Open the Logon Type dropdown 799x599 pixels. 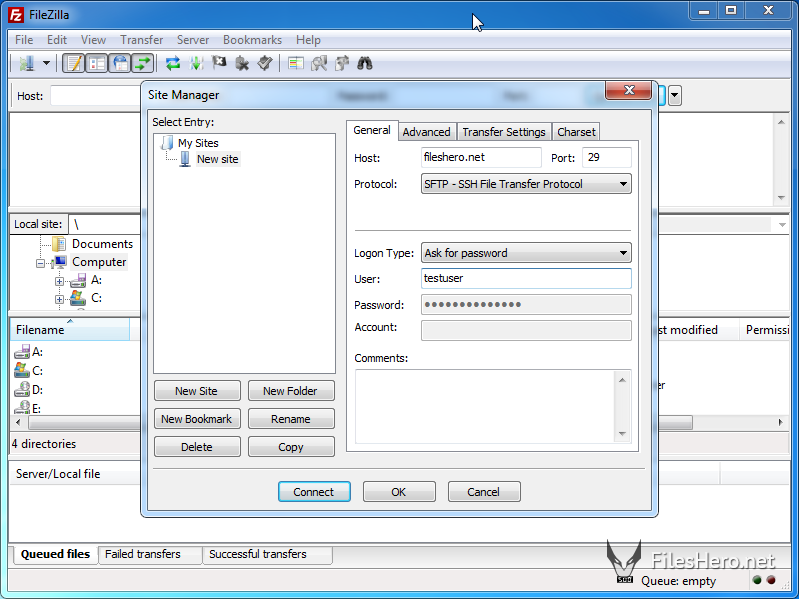point(526,253)
